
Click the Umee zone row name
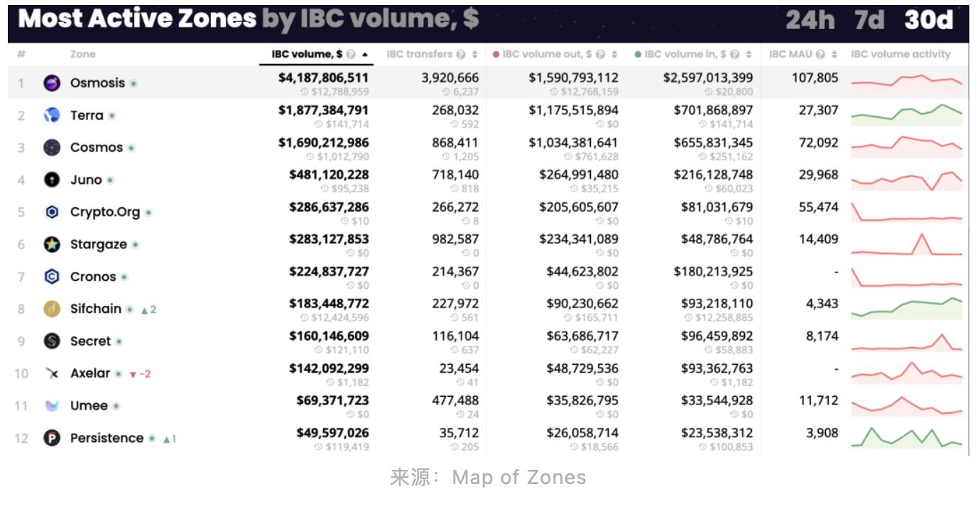(x=89, y=406)
